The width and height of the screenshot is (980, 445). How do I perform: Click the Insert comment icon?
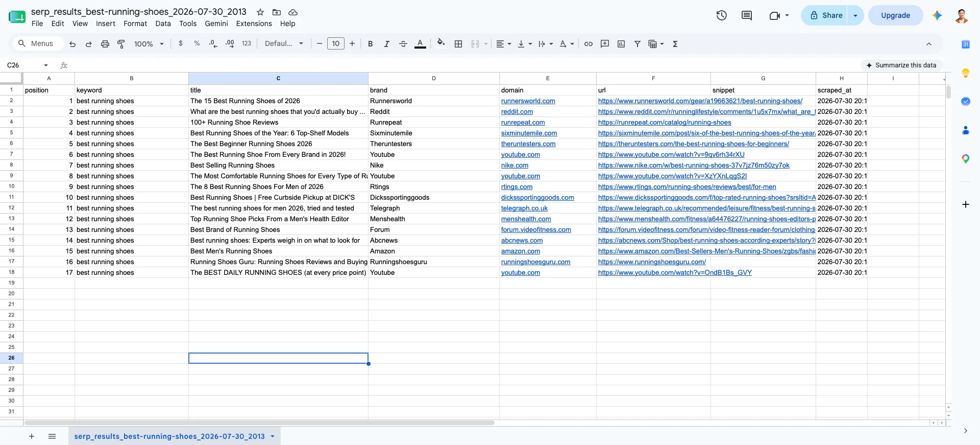605,44
